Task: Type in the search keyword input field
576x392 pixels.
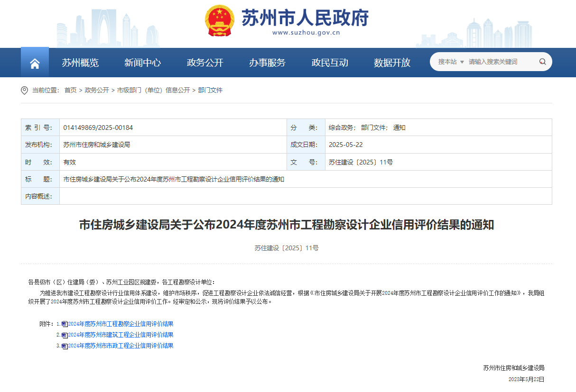Action: [x=501, y=62]
